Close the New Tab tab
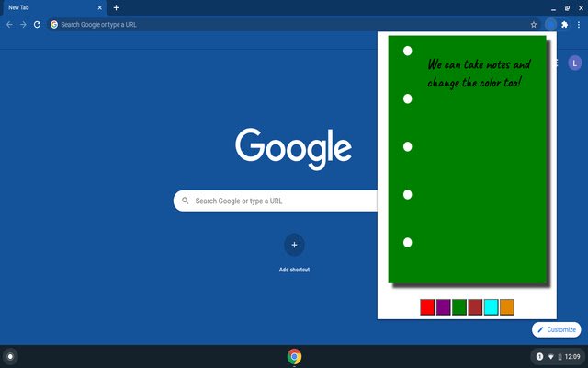 [100, 7]
